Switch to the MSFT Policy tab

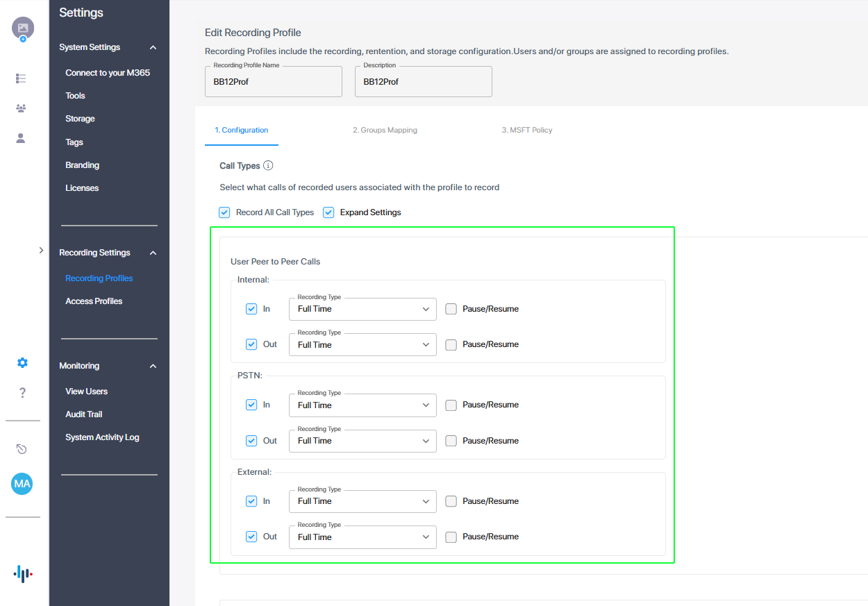pyautogui.click(x=526, y=130)
